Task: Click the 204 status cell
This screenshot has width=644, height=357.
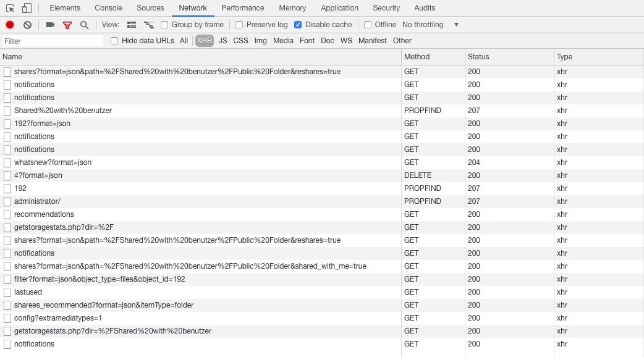Action: [509, 162]
